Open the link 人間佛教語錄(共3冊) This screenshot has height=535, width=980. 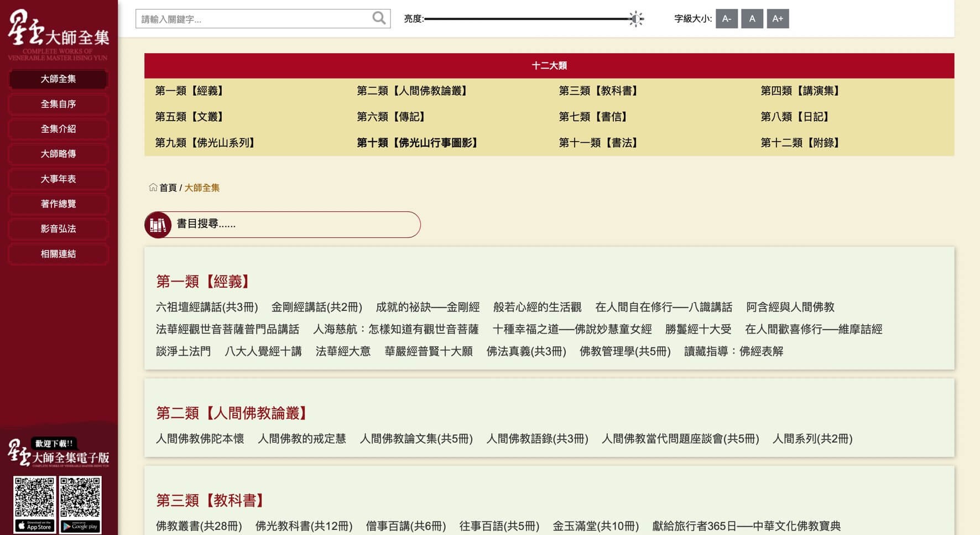click(537, 439)
